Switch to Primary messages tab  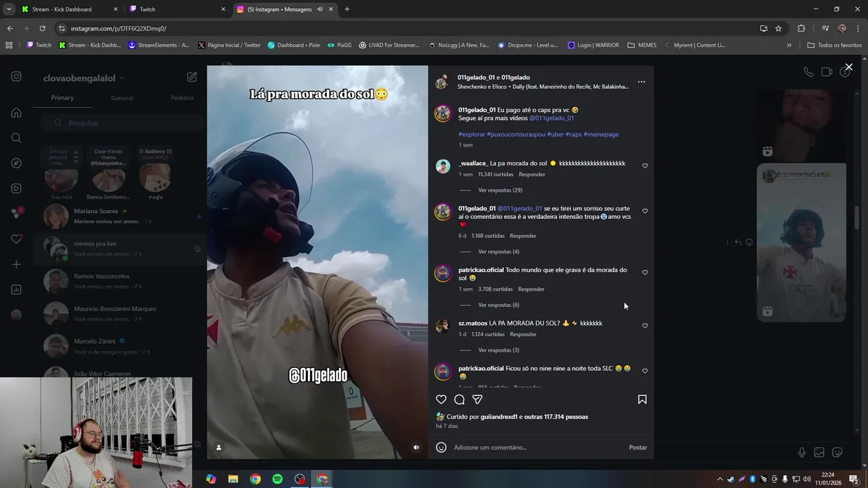click(x=62, y=98)
